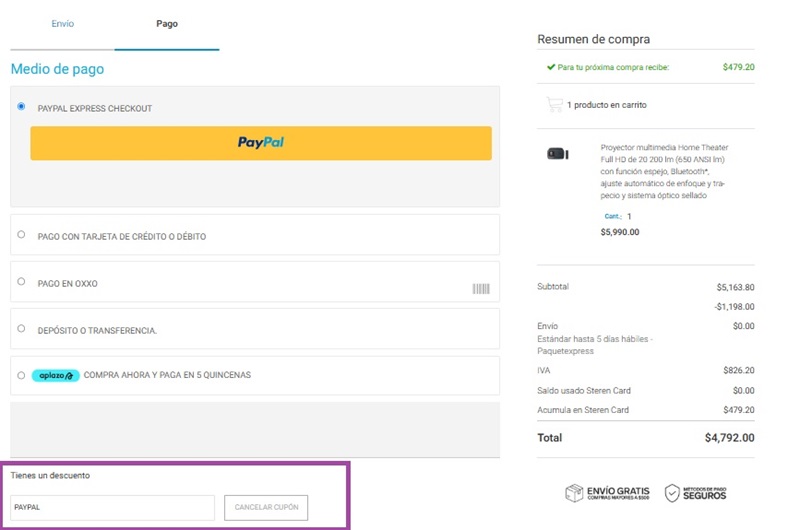
Task: Click the 'Métodos de pago seguros' label
Action: point(705,493)
